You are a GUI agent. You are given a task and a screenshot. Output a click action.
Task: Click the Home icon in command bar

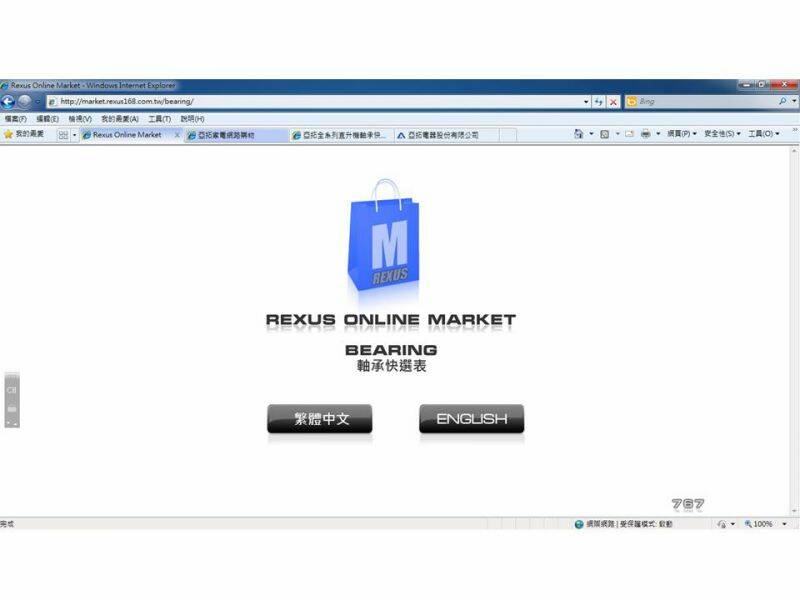coord(579,134)
